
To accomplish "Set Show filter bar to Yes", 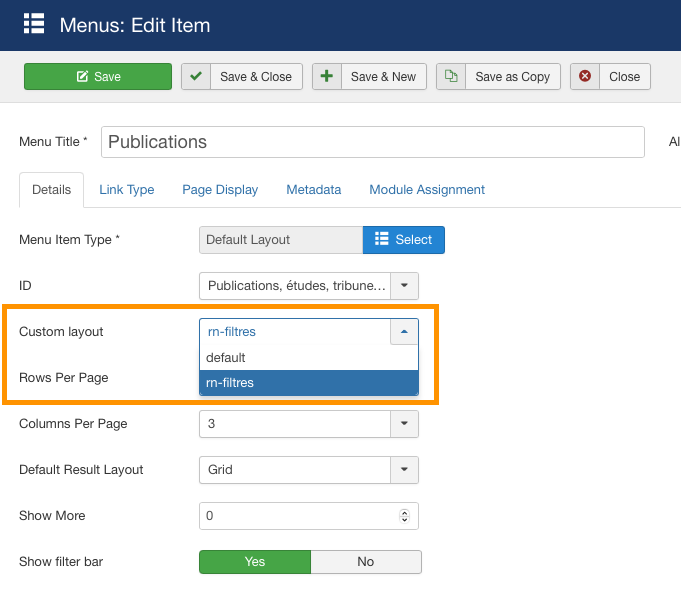I will click(x=255, y=562).
